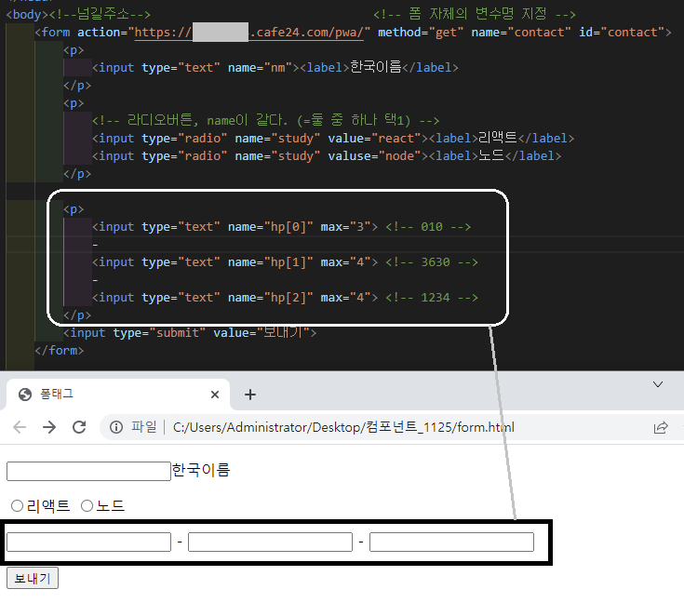This screenshot has height=616, width=684.
Task: Click the <body> tag in code
Action: [27, 14]
